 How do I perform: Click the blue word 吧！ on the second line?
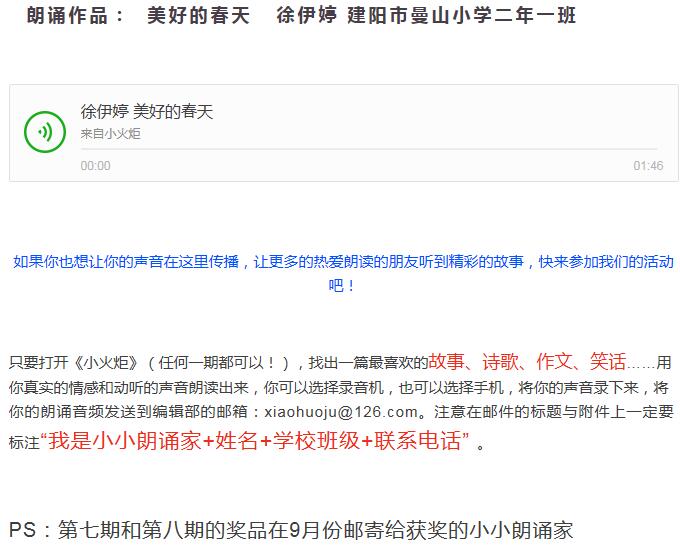(x=342, y=286)
